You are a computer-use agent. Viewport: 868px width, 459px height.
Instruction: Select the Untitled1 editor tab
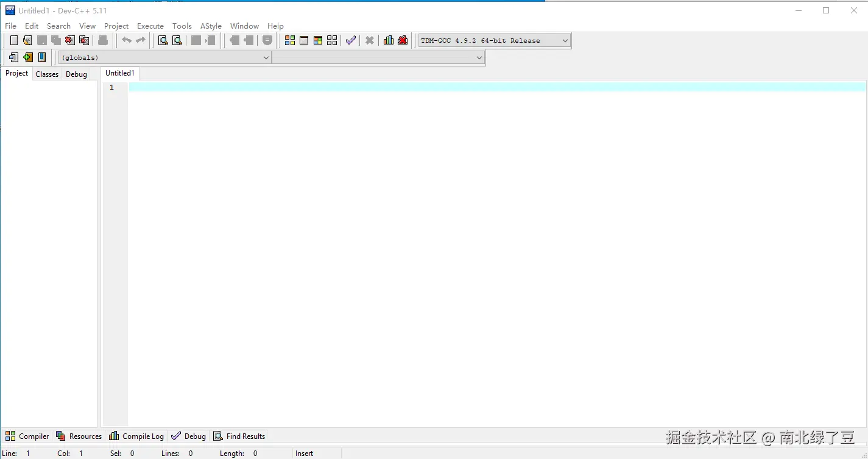point(120,73)
